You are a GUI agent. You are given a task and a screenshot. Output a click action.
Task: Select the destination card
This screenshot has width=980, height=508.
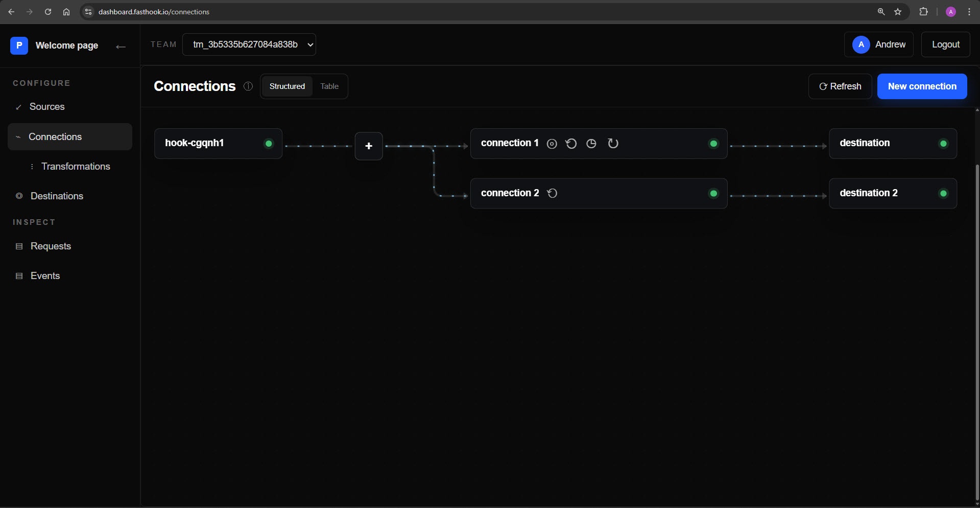pos(893,144)
